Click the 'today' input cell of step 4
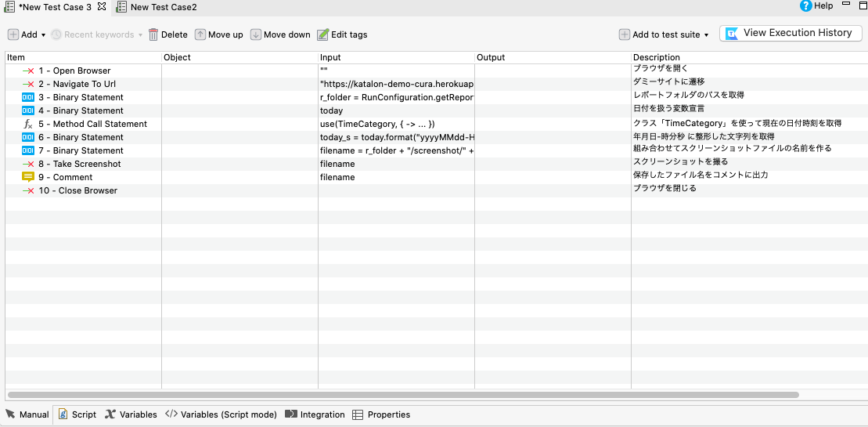The height and width of the screenshot is (427, 868). [x=397, y=110]
